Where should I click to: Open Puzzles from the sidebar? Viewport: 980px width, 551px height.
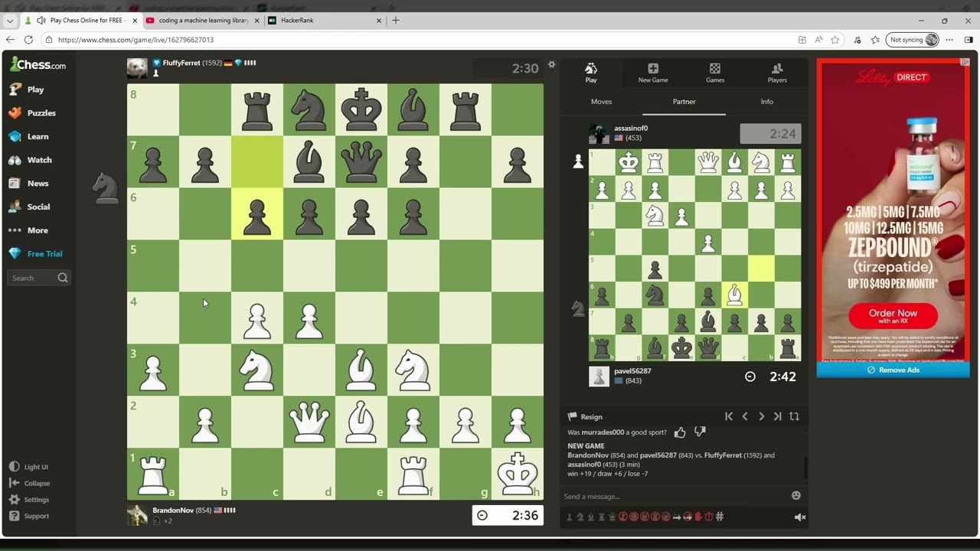tap(32, 112)
